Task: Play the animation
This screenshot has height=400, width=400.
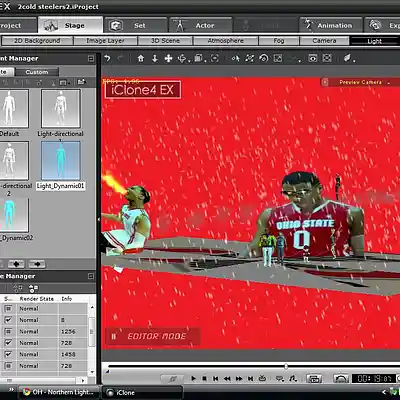Action: coord(193,378)
